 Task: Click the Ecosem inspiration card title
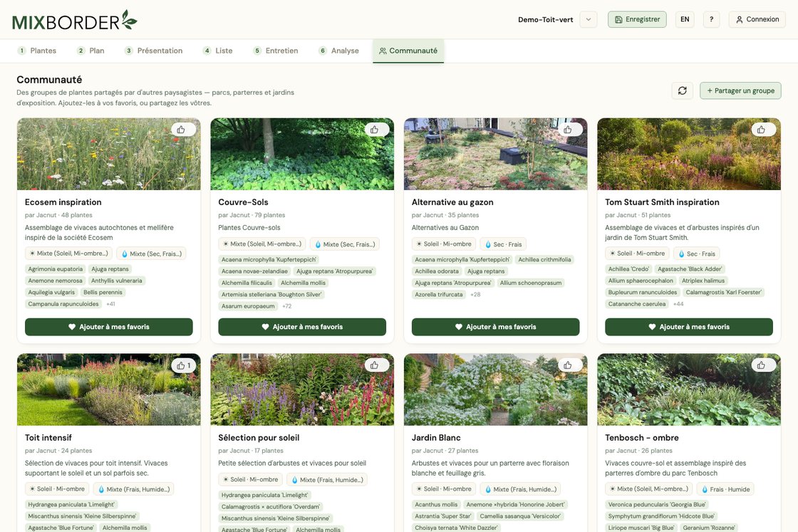[63, 202]
